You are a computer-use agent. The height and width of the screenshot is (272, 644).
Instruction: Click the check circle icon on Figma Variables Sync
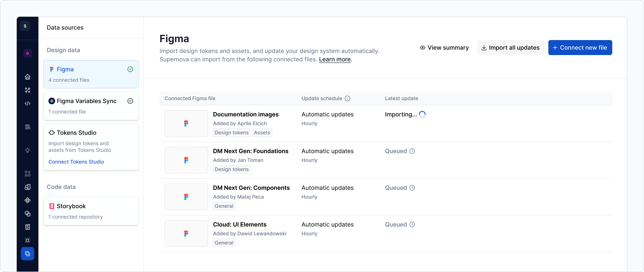(130, 101)
